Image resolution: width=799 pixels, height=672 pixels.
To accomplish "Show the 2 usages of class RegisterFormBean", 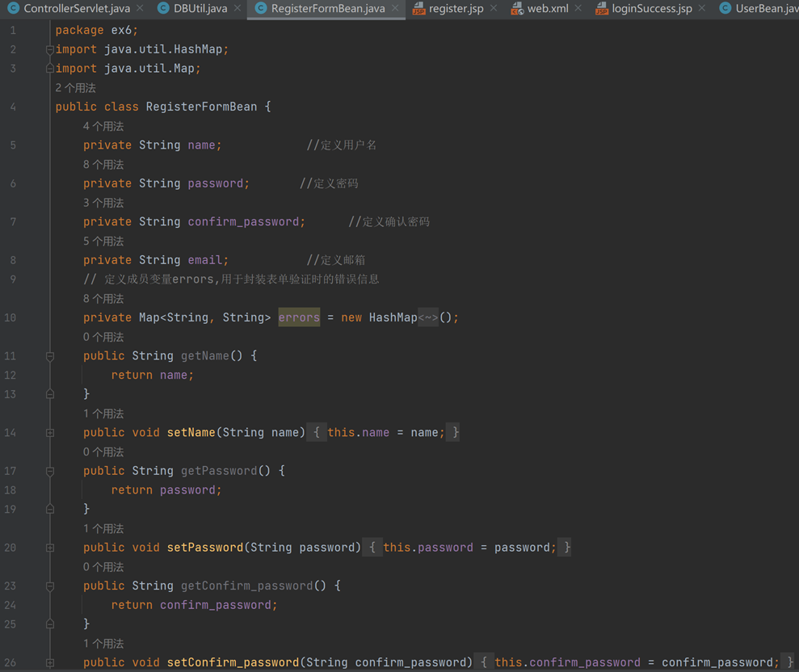I will (x=75, y=87).
